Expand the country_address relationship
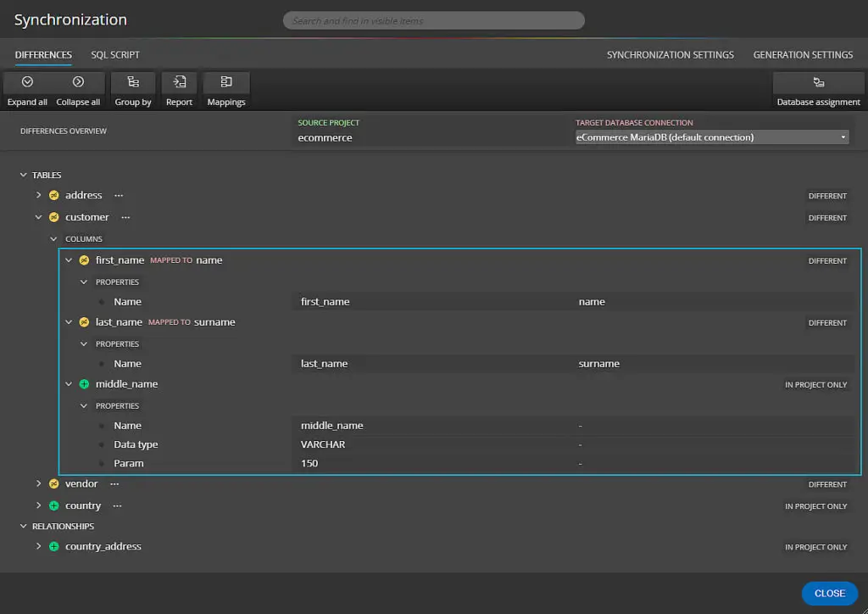The width and height of the screenshot is (868, 614). (38, 546)
